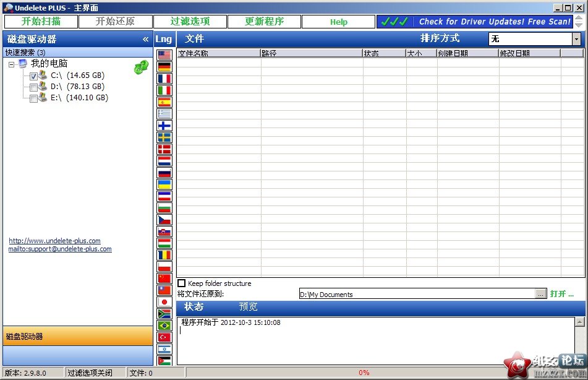
Task: Click the 大小 column header
Action: tap(422, 53)
